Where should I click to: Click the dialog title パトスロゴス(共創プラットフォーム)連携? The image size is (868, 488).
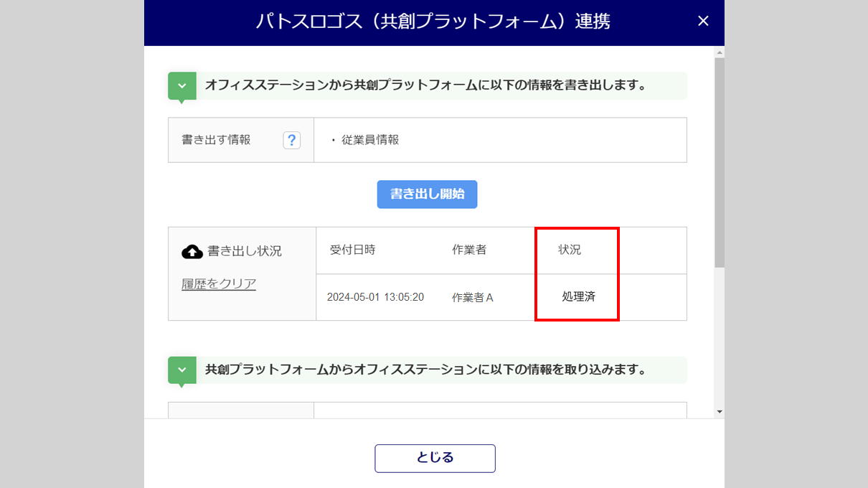(x=433, y=22)
